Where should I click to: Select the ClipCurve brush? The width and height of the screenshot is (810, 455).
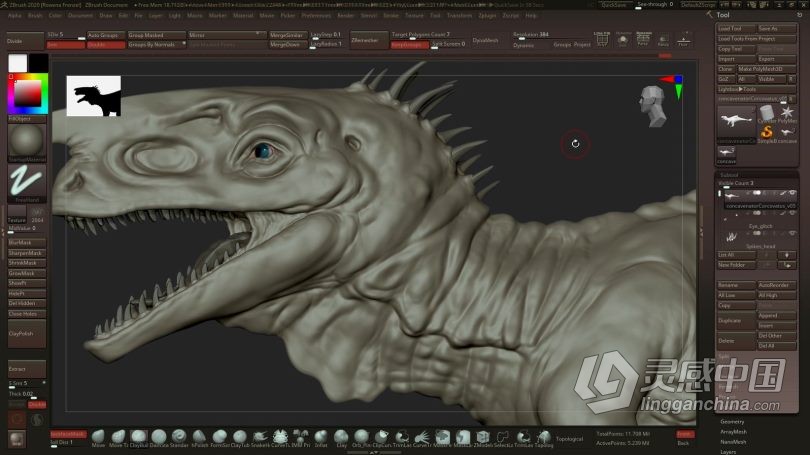pyautogui.click(x=381, y=437)
